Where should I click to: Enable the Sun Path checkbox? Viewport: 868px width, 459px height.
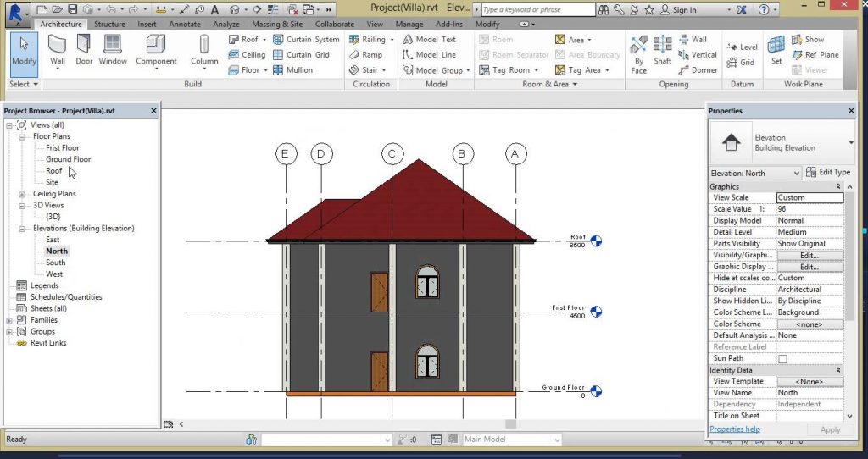pyautogui.click(x=782, y=359)
